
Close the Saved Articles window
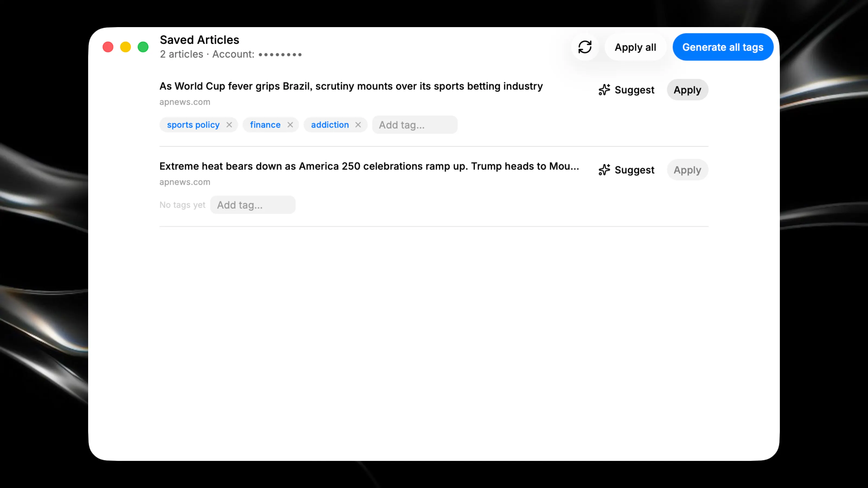(108, 47)
